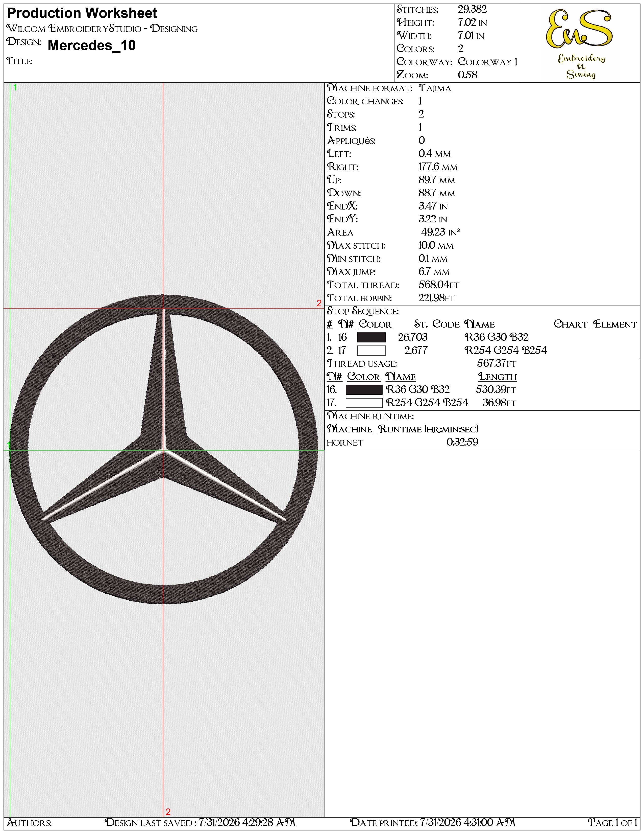Click the "Production Worksheet" heading
This screenshot has width=644, height=834.
(82, 13)
